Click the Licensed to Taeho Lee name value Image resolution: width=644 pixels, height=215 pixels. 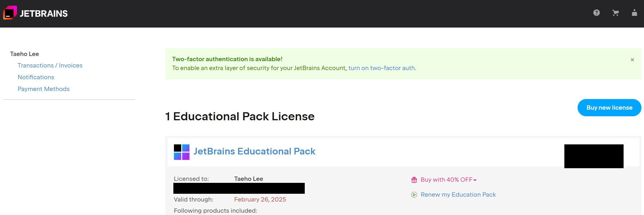[248, 179]
